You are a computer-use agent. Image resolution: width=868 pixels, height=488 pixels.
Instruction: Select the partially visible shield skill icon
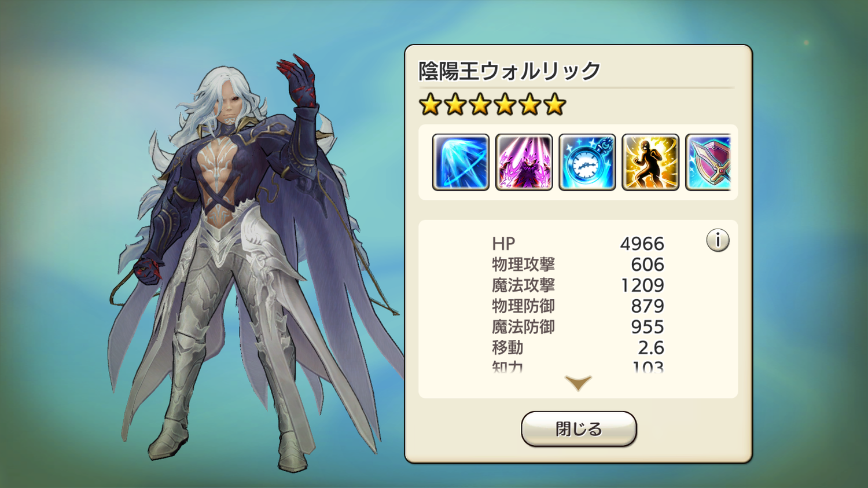point(708,162)
